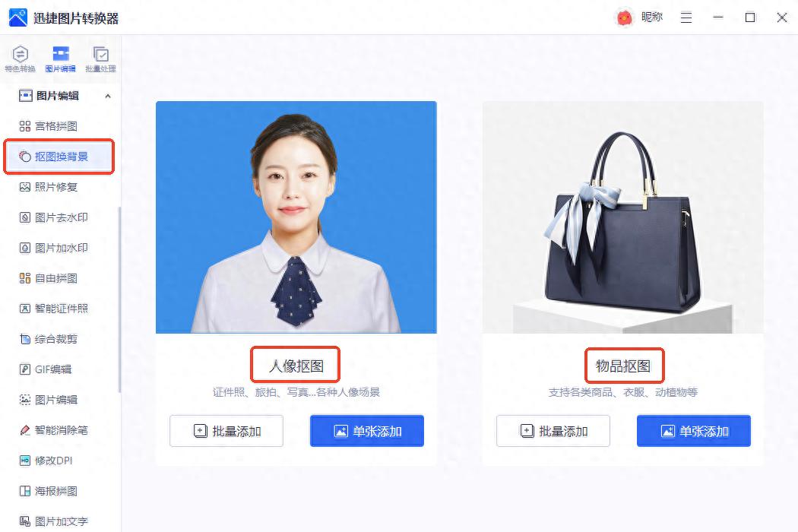Select 抠图换背景 in the sidebar
Viewport: 798px width, 532px height.
[59, 157]
